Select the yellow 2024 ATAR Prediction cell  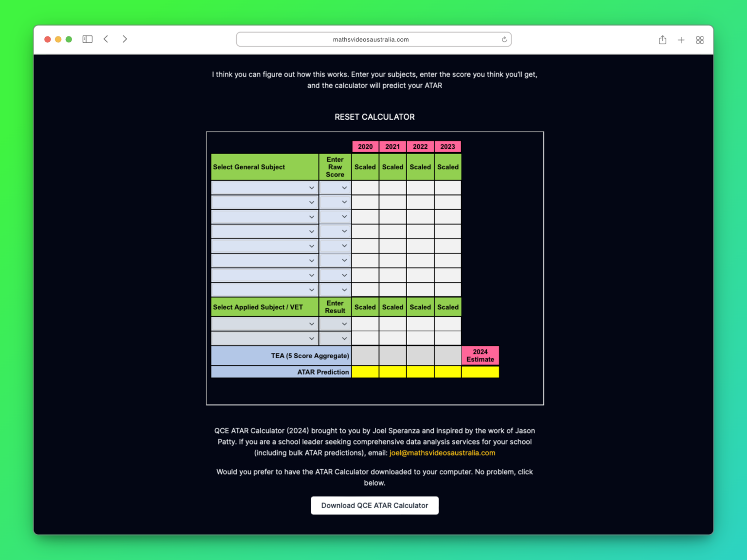pyautogui.click(x=480, y=372)
